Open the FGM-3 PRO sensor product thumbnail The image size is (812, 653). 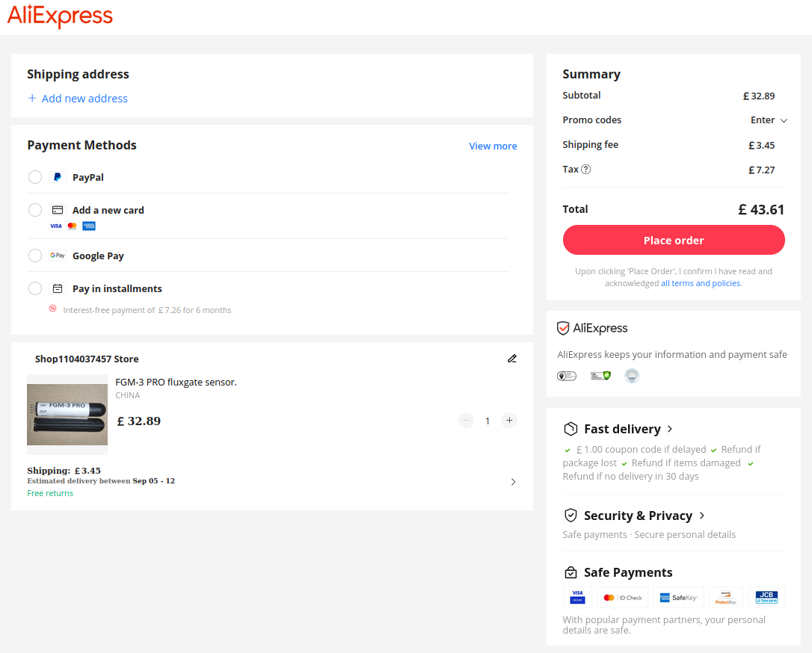point(67,415)
